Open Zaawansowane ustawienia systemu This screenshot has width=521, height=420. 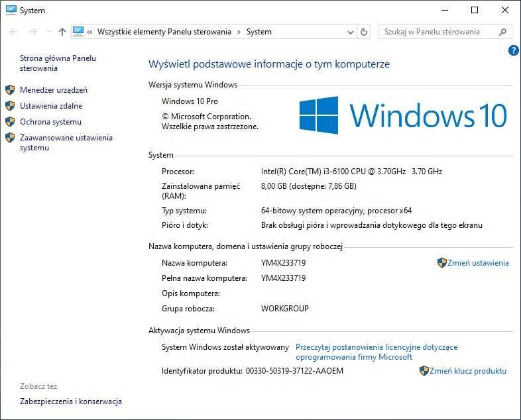(66, 143)
